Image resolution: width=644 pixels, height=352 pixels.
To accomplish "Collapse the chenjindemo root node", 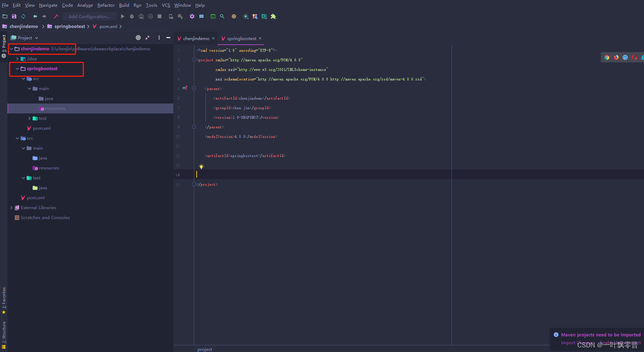I will pos(11,49).
